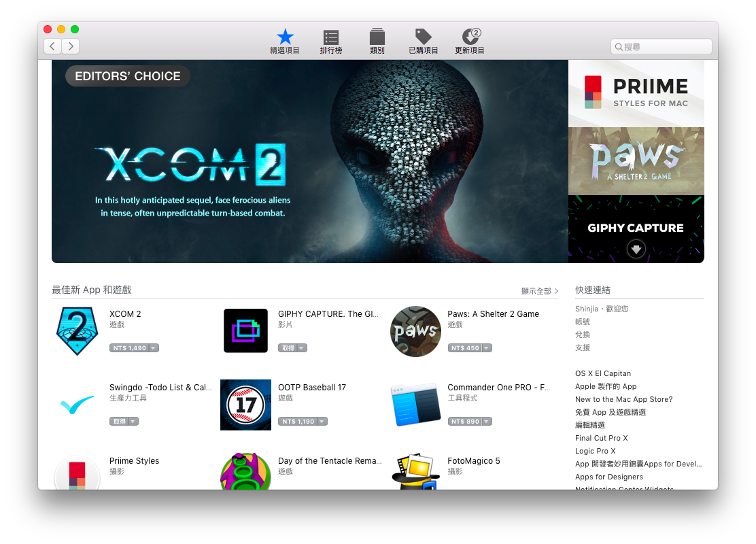Screen dimensions: 756x544
Task: Click GIPHY Capture banner download arrow icon
Action: [636, 249]
